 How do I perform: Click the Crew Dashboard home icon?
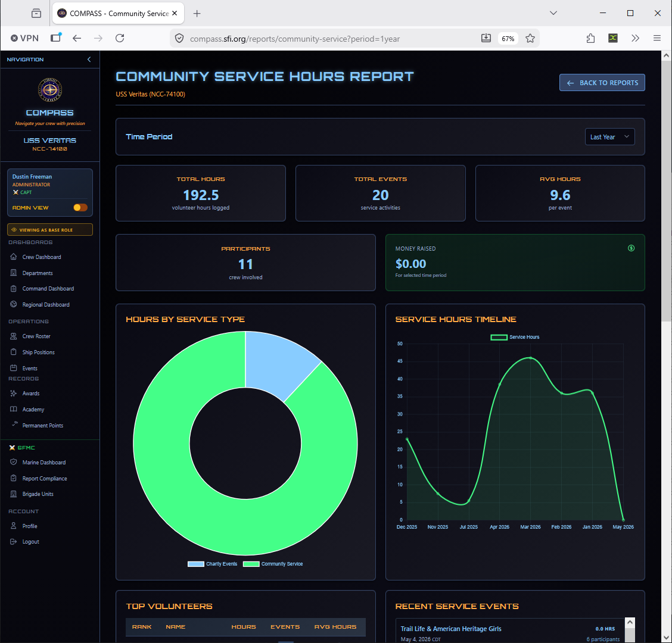13,257
